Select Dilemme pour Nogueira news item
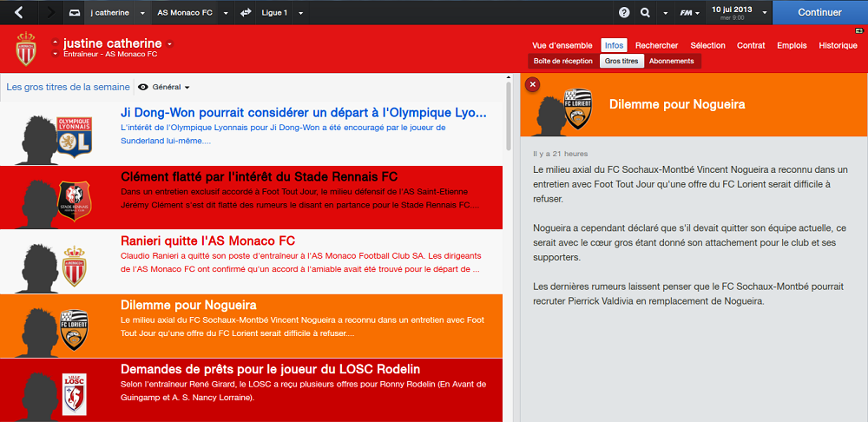 pyautogui.click(x=252, y=326)
